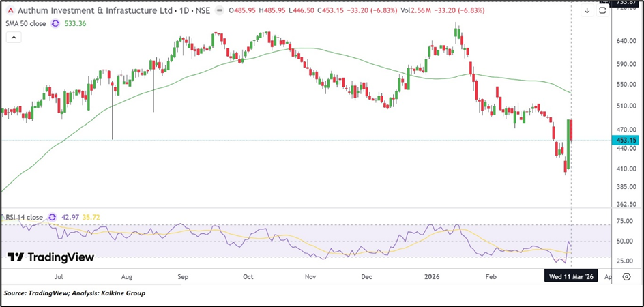Viewport: 644px width, 307px height.
Task: Select the SMA 50 close indicator label
Action: pos(26,24)
